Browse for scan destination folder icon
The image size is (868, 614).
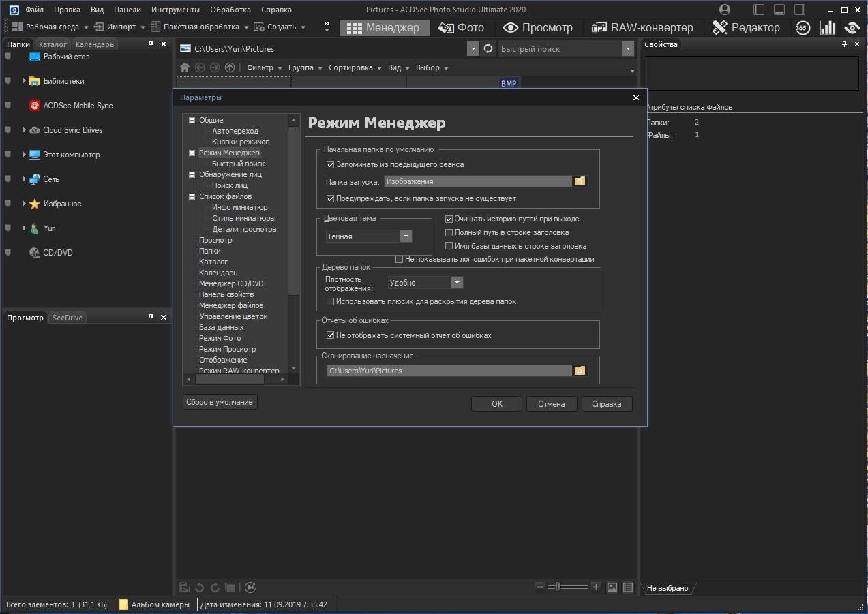[580, 371]
